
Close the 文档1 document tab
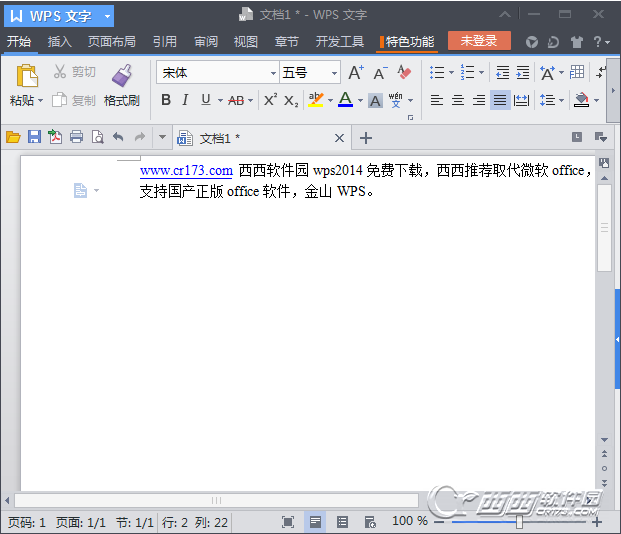pos(339,138)
